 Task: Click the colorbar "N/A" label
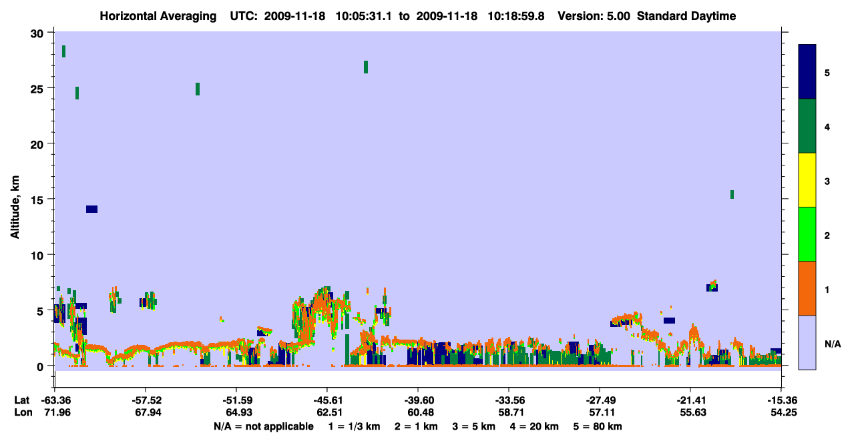tap(833, 344)
